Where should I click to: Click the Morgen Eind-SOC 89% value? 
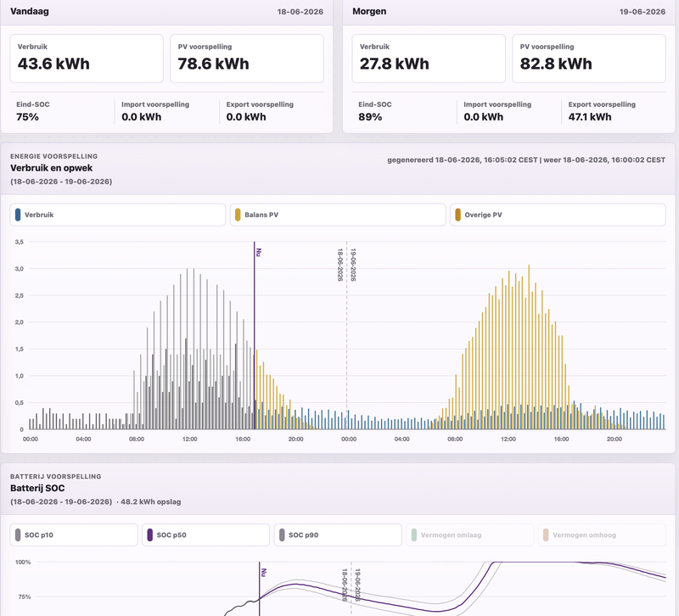pos(370,117)
